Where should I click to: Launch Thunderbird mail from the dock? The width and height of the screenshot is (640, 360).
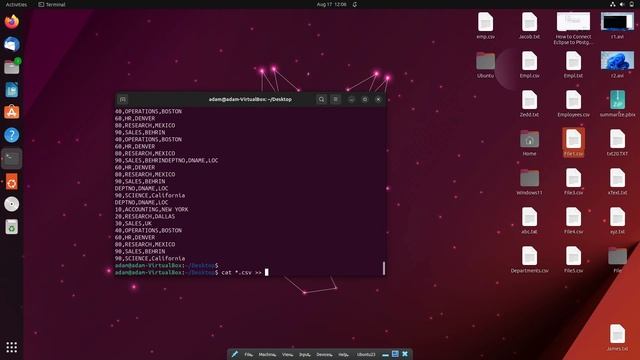coord(11,44)
